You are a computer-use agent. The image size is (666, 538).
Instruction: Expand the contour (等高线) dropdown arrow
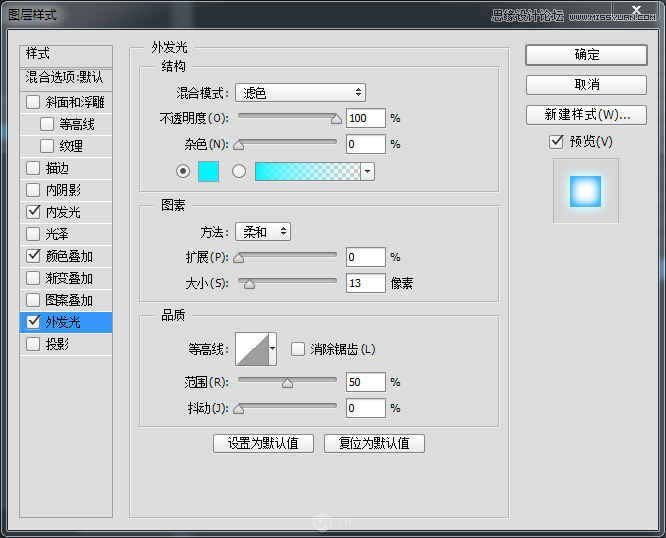coord(273,349)
